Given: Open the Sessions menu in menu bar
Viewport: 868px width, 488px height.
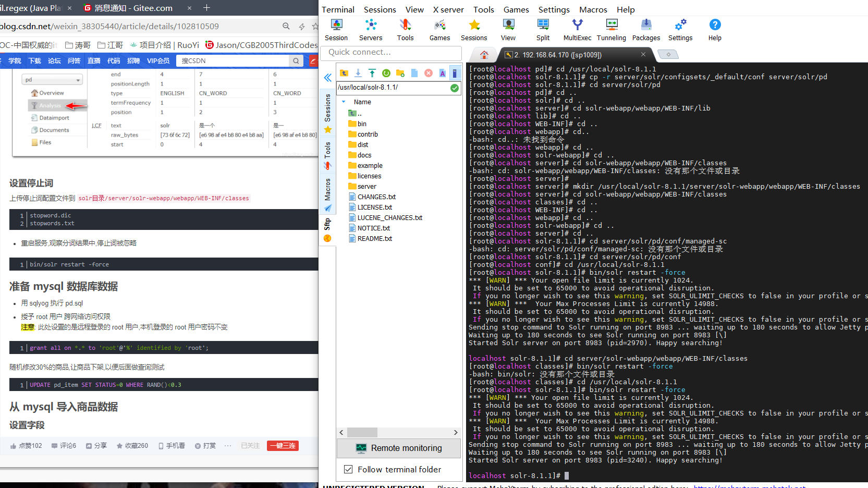Looking at the screenshot, I should (x=380, y=9).
